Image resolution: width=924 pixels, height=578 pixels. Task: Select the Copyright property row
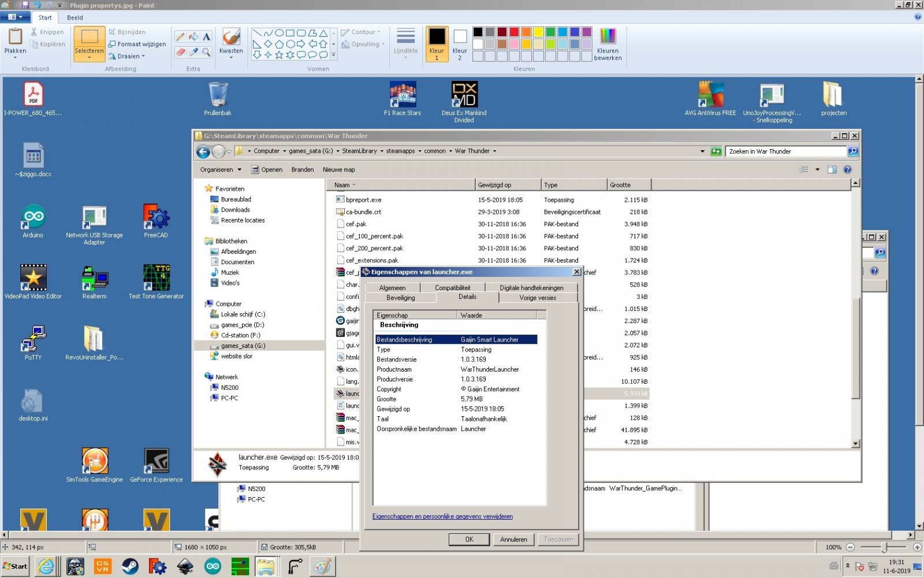pyautogui.click(x=456, y=389)
